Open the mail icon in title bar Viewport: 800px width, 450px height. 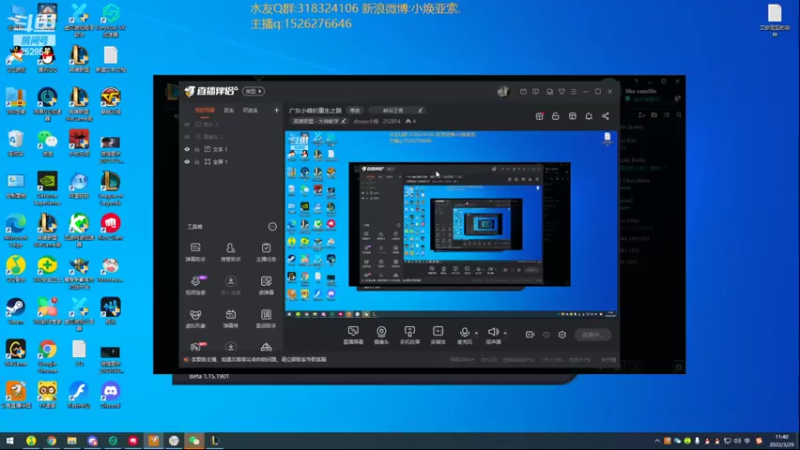pyautogui.click(x=523, y=92)
